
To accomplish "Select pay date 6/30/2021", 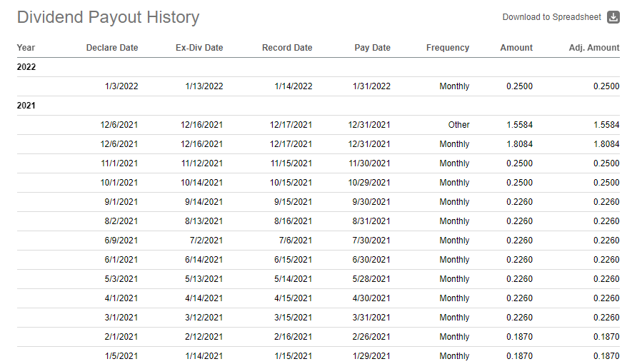I will point(371,260).
